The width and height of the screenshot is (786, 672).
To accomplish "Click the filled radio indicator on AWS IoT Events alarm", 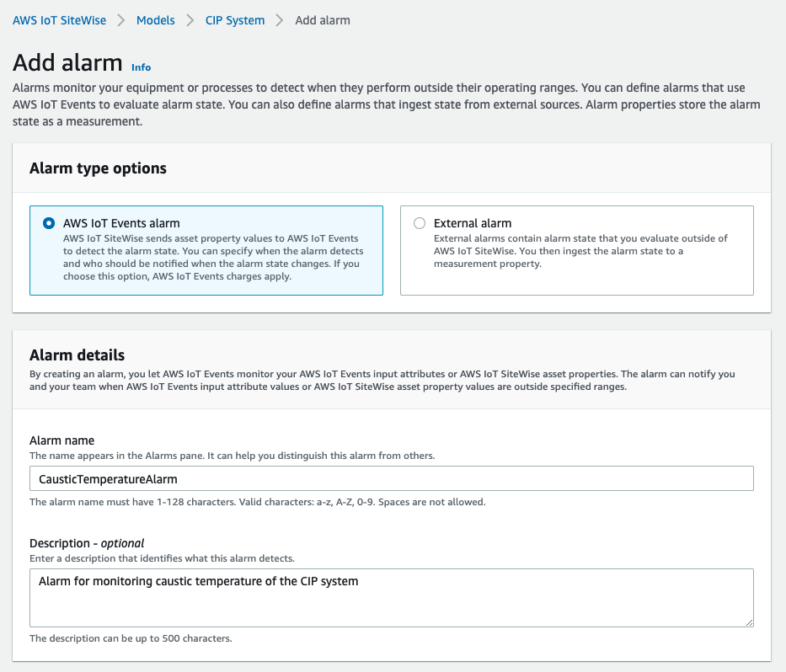I will pyautogui.click(x=49, y=222).
